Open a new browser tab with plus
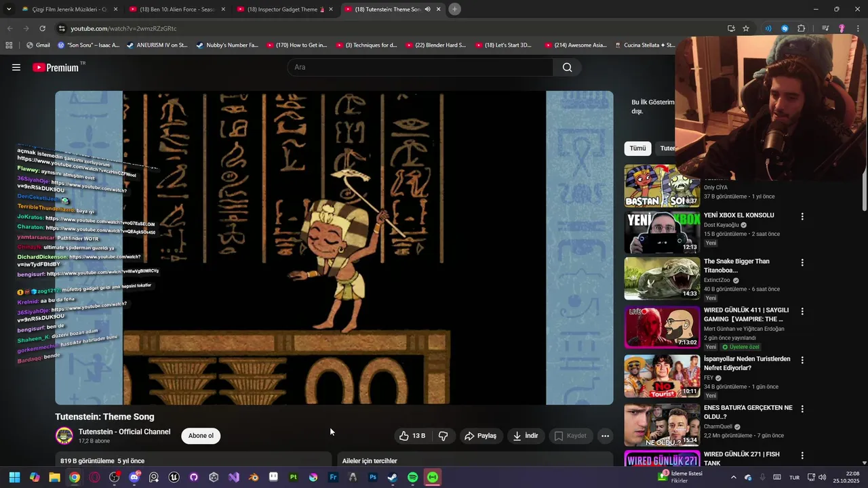868x488 pixels. coord(454,9)
